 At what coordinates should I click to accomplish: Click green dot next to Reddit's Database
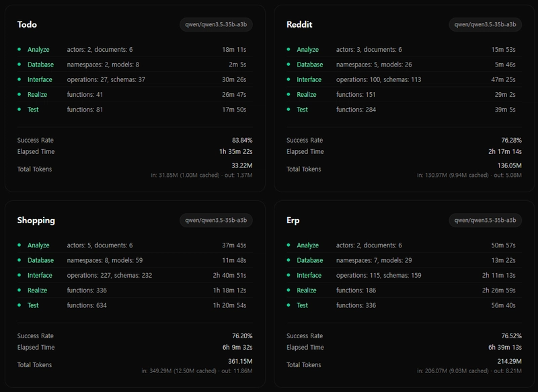pos(289,65)
